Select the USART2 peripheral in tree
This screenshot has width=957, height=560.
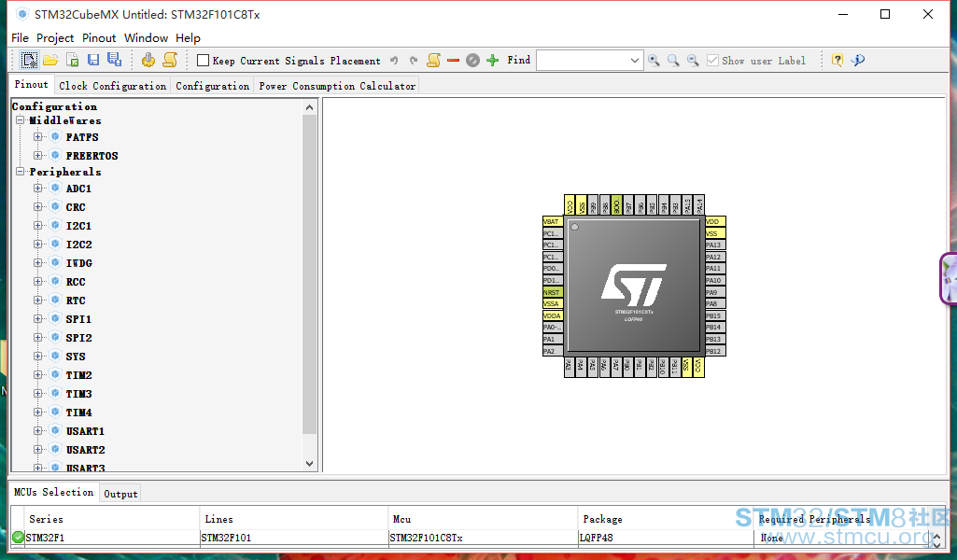coord(86,450)
